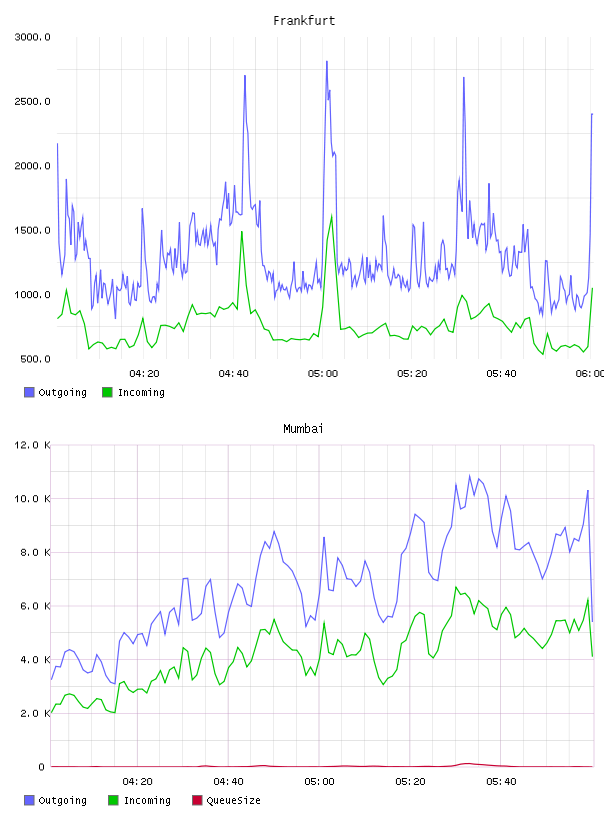Viewport: 608px width, 816px height.
Task: Click the highest outgoing spike in Frankfurt chart
Action: click(327, 62)
